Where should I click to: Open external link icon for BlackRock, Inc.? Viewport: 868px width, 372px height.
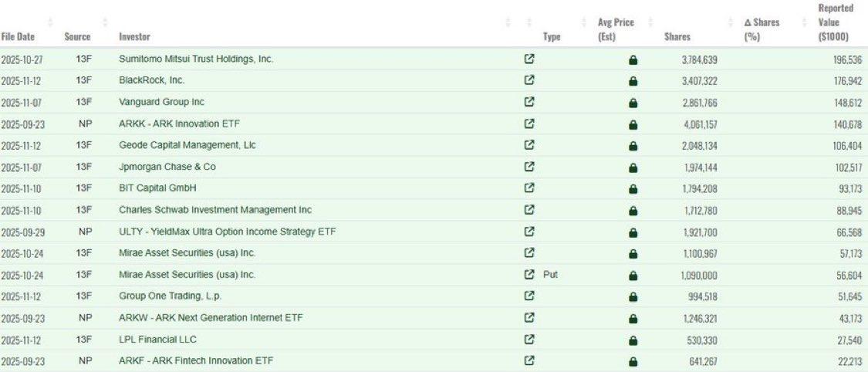(529, 80)
